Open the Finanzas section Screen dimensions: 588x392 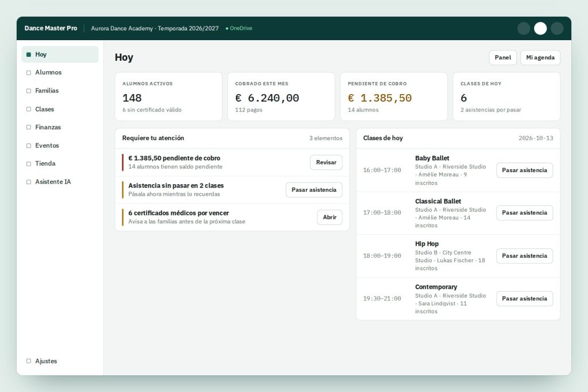60,127
